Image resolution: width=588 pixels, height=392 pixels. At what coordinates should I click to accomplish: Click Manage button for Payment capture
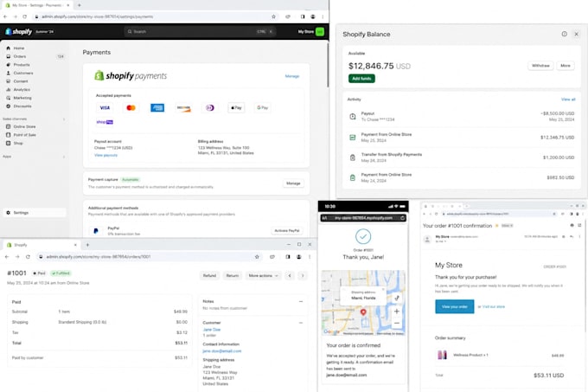tap(293, 183)
